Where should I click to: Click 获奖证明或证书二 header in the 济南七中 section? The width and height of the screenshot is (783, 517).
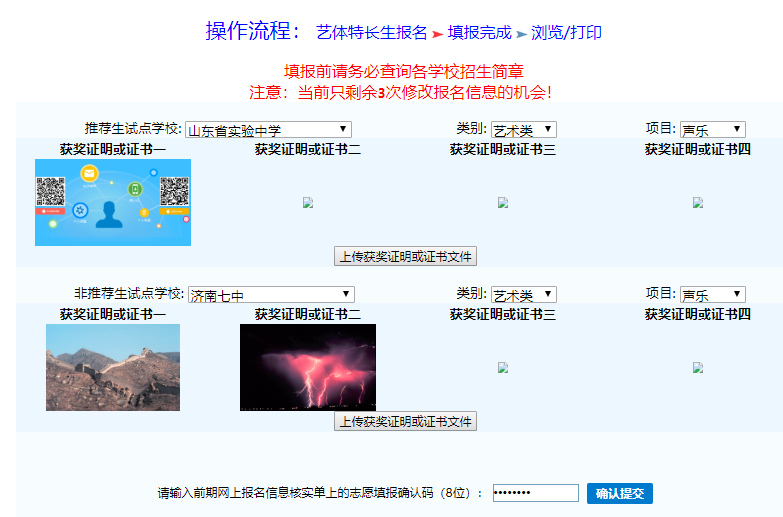(x=308, y=314)
